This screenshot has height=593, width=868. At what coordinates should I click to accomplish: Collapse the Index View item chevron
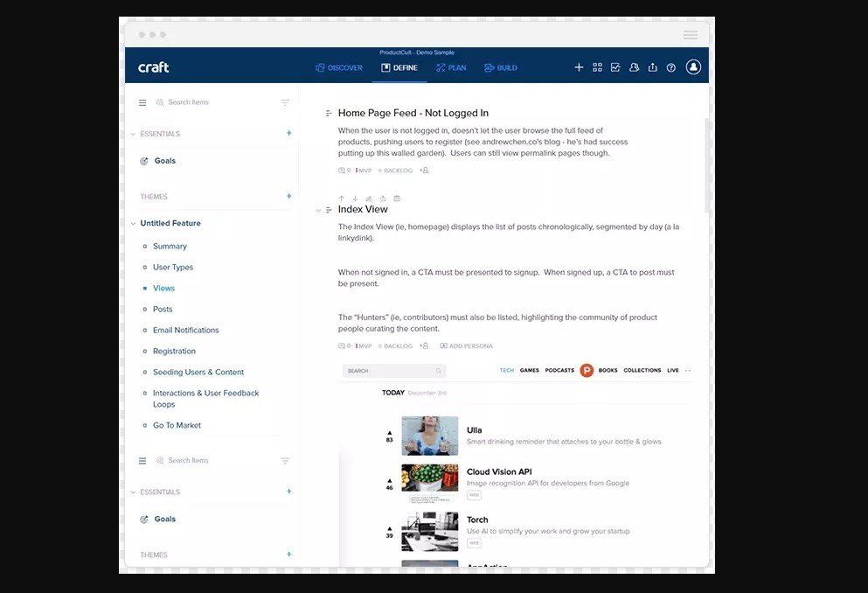click(x=318, y=211)
